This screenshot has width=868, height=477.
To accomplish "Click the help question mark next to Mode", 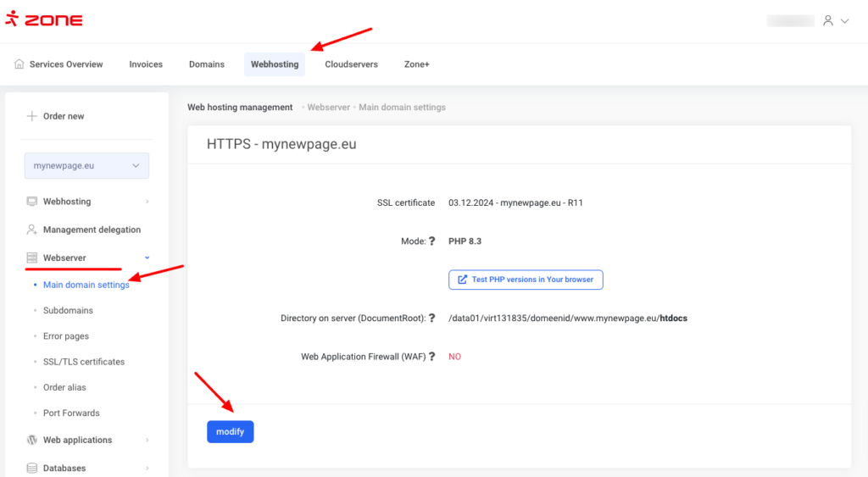I will (x=432, y=241).
